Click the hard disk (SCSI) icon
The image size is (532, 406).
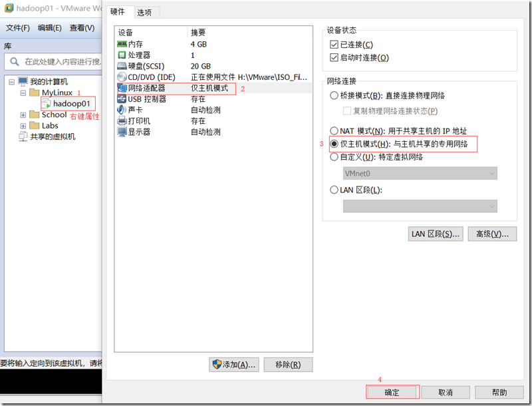point(122,66)
